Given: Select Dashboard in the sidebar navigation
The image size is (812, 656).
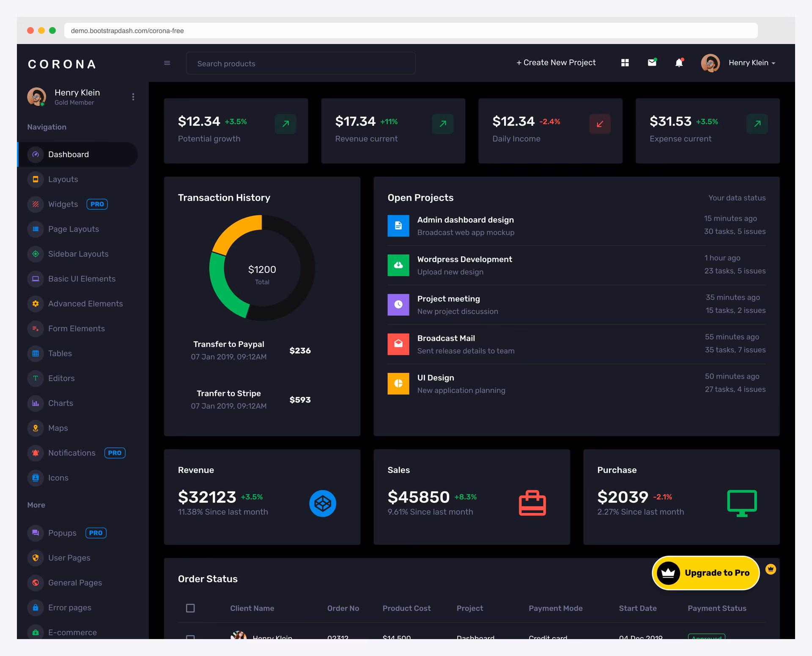Looking at the screenshot, I should tap(78, 154).
